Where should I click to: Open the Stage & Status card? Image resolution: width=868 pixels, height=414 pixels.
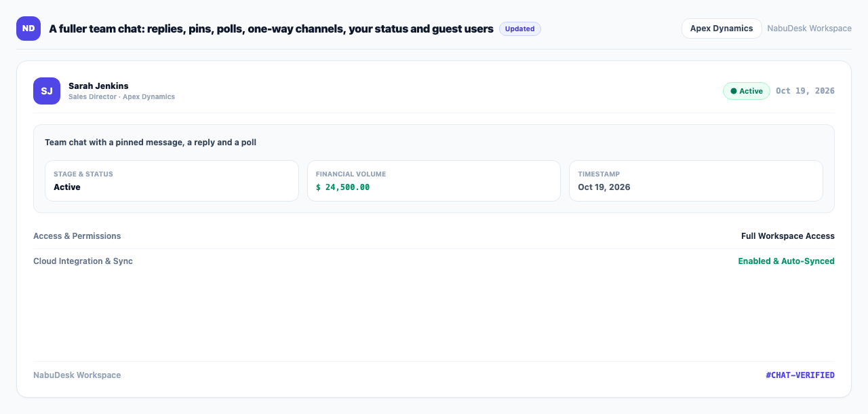pos(172,181)
